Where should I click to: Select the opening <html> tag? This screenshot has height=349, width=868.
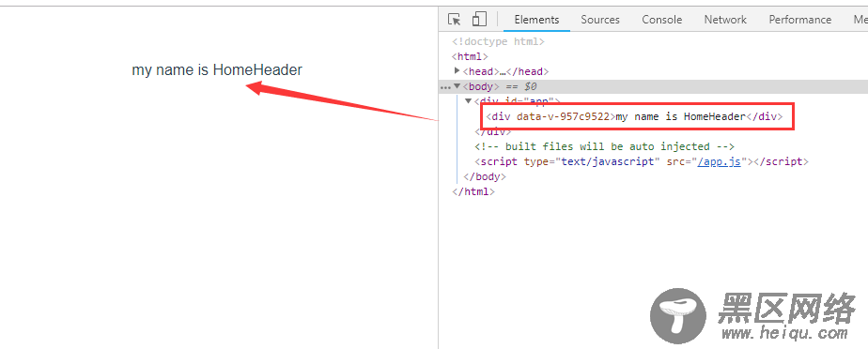click(470, 56)
